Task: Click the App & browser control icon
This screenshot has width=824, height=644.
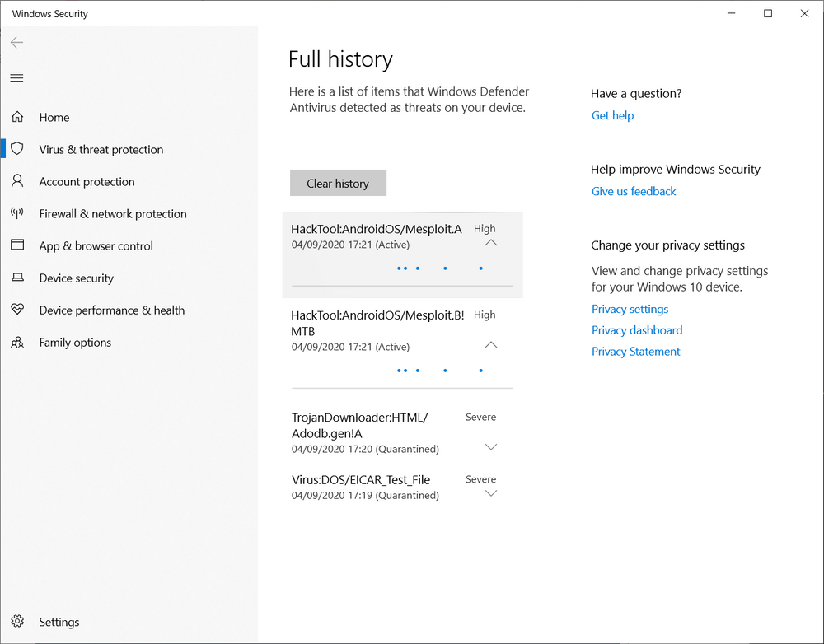Action: (x=17, y=245)
